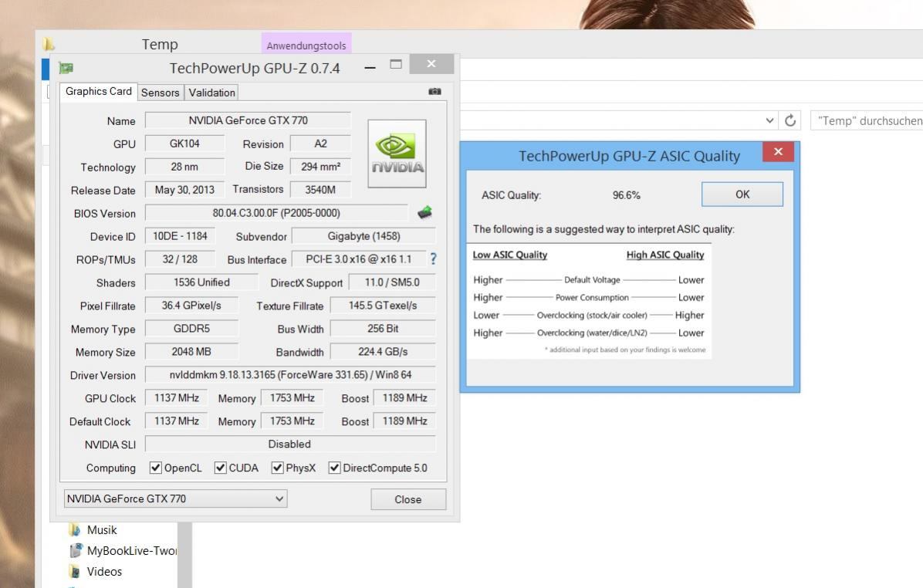The image size is (923, 588).
Task: Click the ASIC Quality value 96.6%
Action: tap(626, 194)
